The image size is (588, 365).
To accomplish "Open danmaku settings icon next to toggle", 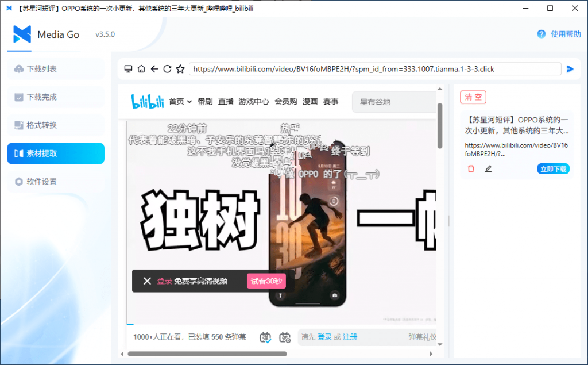I will tap(285, 337).
